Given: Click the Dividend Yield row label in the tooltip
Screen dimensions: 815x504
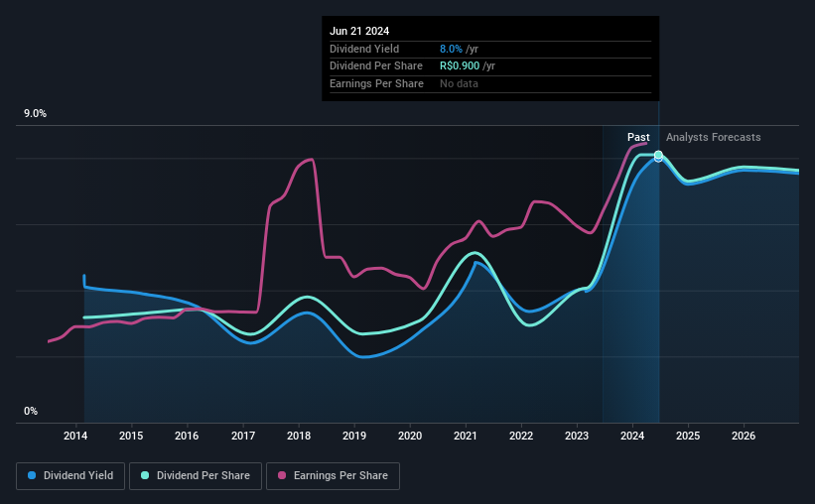Looking at the screenshot, I should [x=364, y=49].
